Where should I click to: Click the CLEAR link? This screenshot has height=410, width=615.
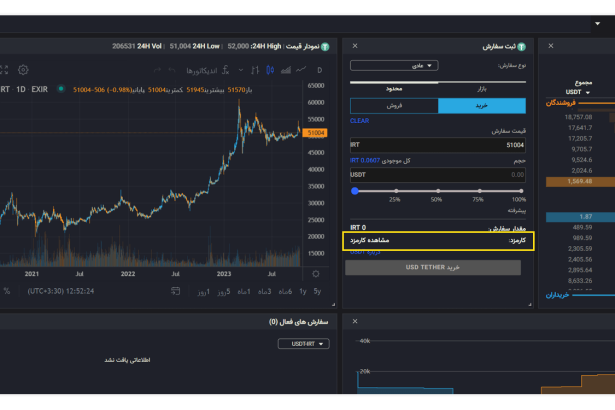359,121
